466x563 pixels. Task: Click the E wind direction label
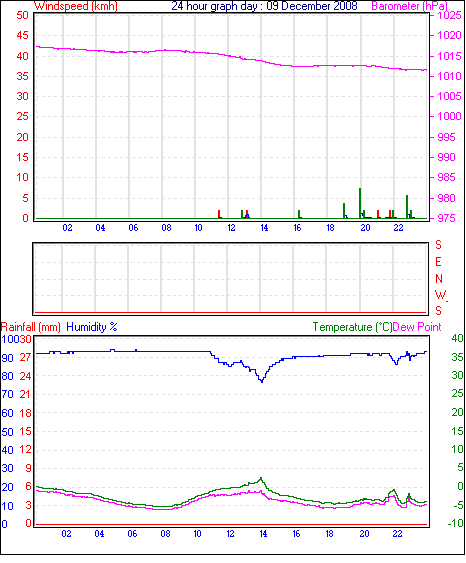[438, 262]
